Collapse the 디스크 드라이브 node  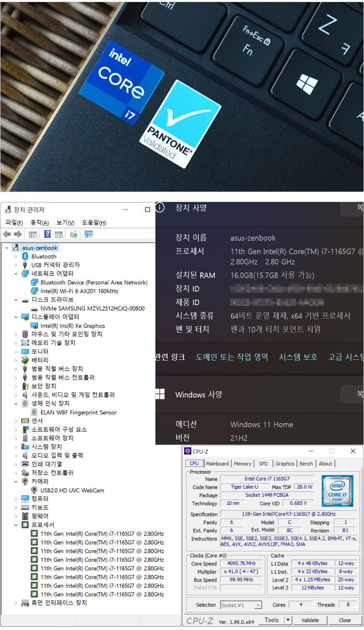tap(16, 299)
